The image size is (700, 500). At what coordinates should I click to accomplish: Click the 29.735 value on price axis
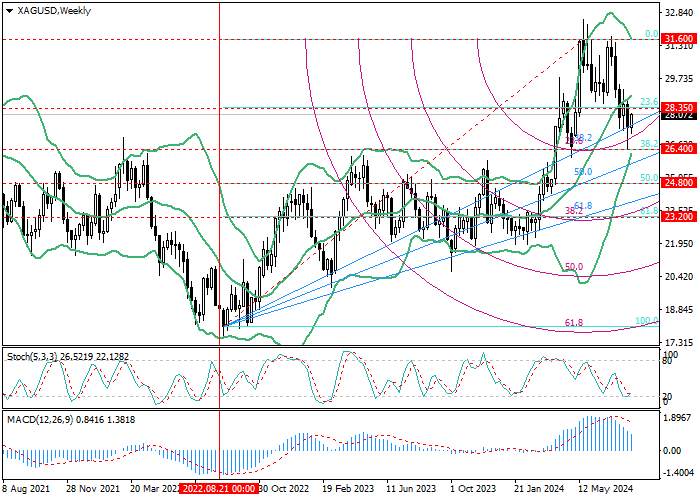[x=679, y=79]
